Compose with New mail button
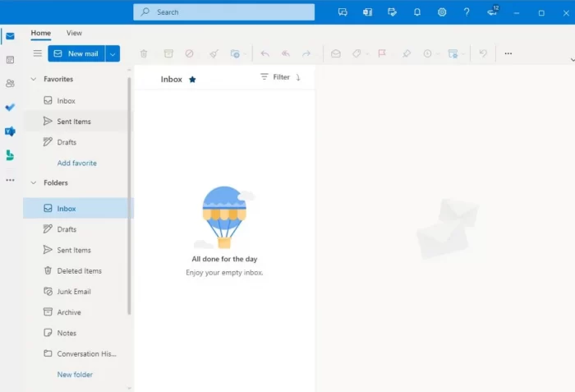575x392 pixels. point(76,53)
